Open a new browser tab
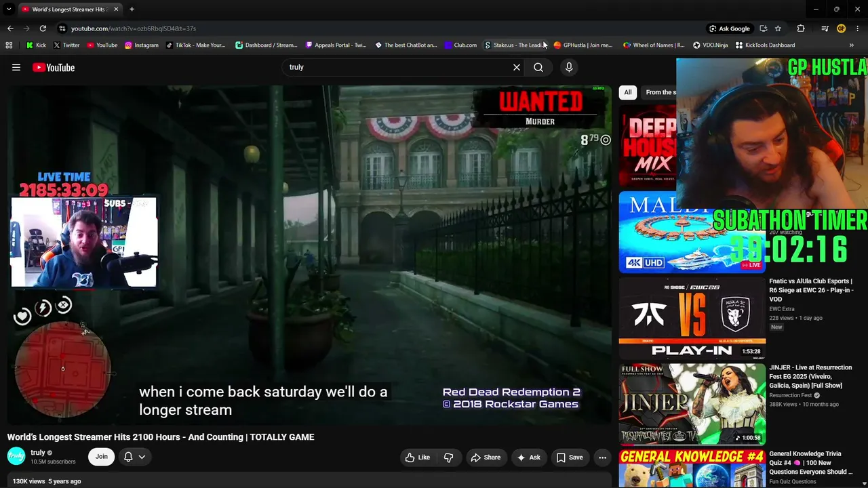 click(132, 9)
